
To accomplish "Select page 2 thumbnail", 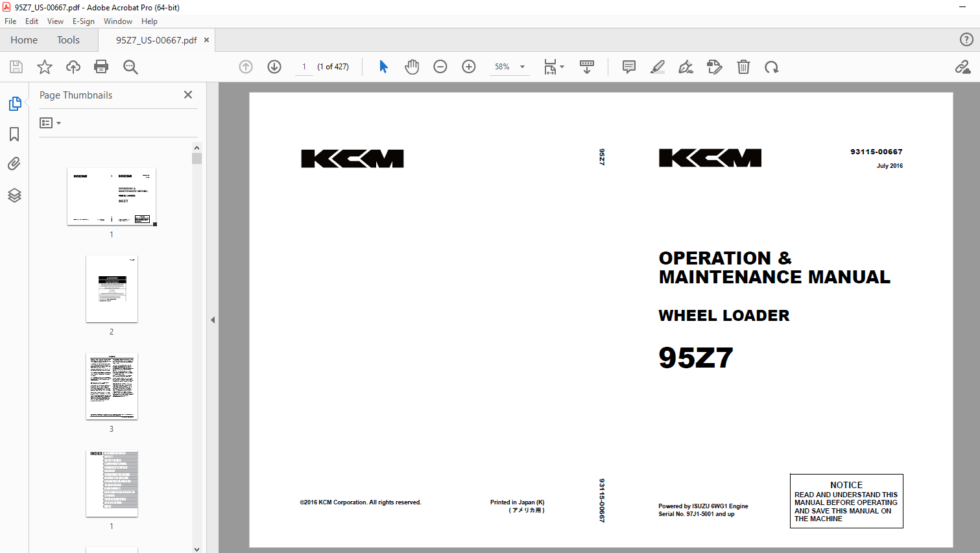I will [112, 288].
